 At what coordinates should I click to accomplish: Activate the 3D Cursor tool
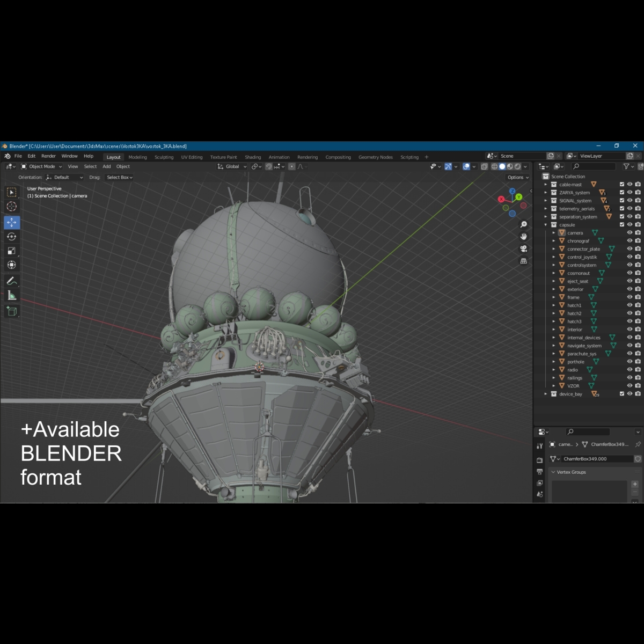pos(12,207)
